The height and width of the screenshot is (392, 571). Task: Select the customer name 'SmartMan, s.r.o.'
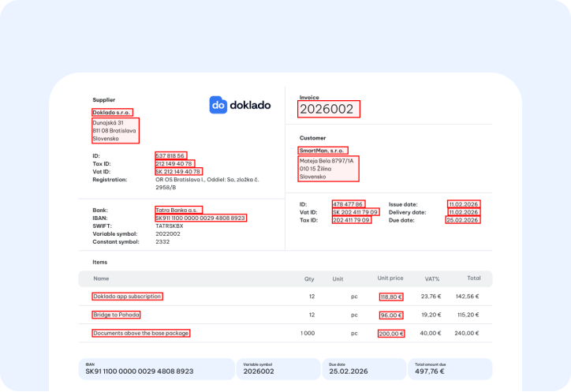pos(322,150)
